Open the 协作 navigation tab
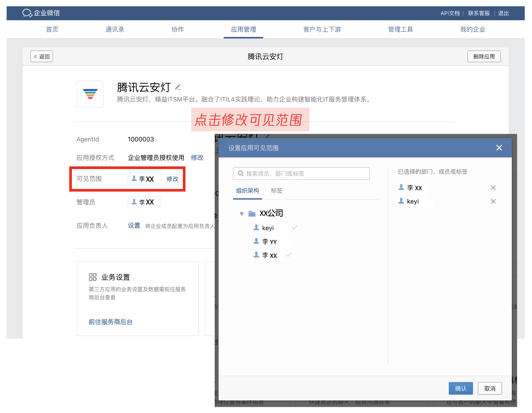The width and height of the screenshot is (532, 413). (178, 29)
